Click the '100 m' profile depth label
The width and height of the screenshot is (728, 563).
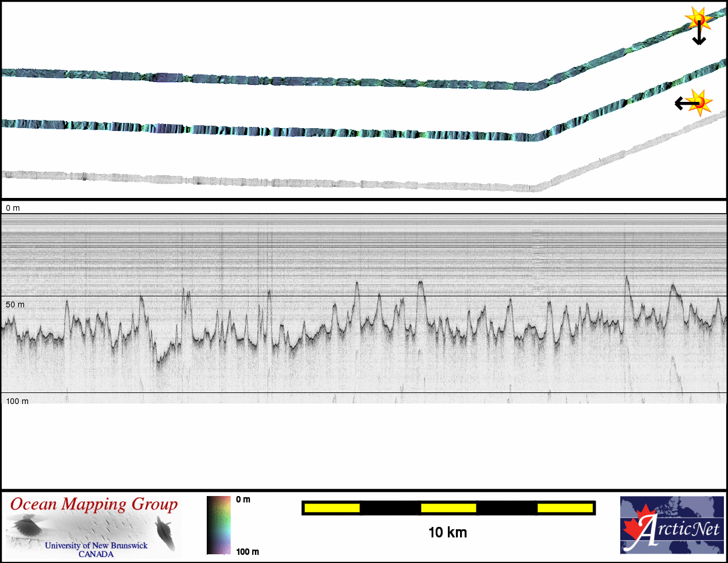[x=17, y=401]
